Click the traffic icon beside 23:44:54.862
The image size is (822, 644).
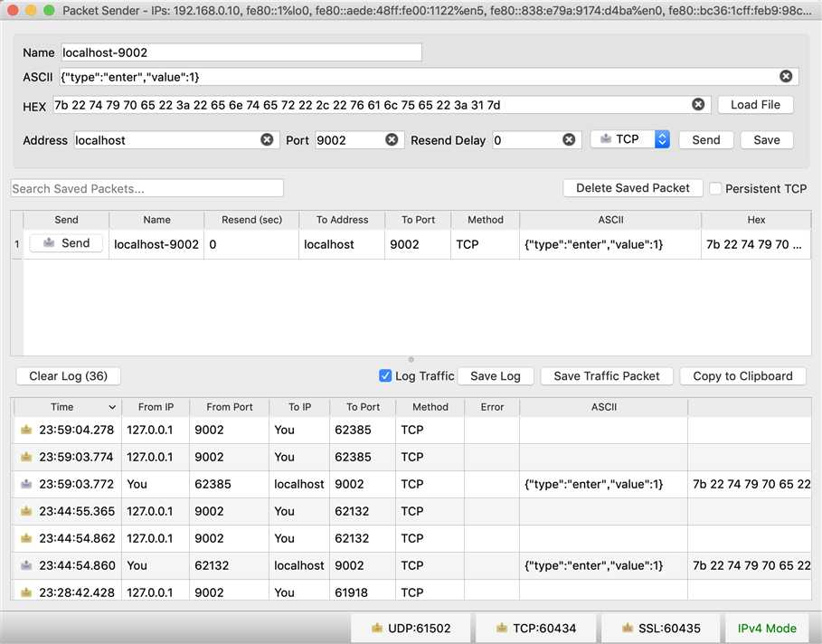coord(25,538)
